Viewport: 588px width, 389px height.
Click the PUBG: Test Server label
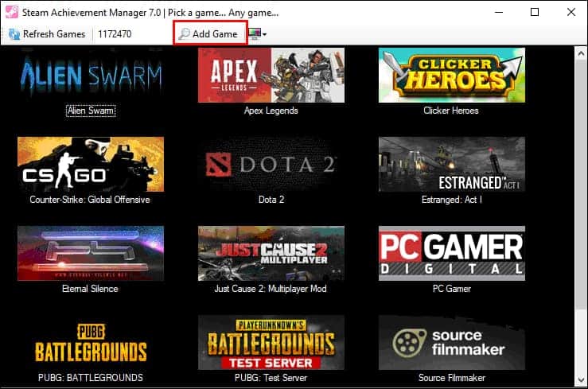271,378
